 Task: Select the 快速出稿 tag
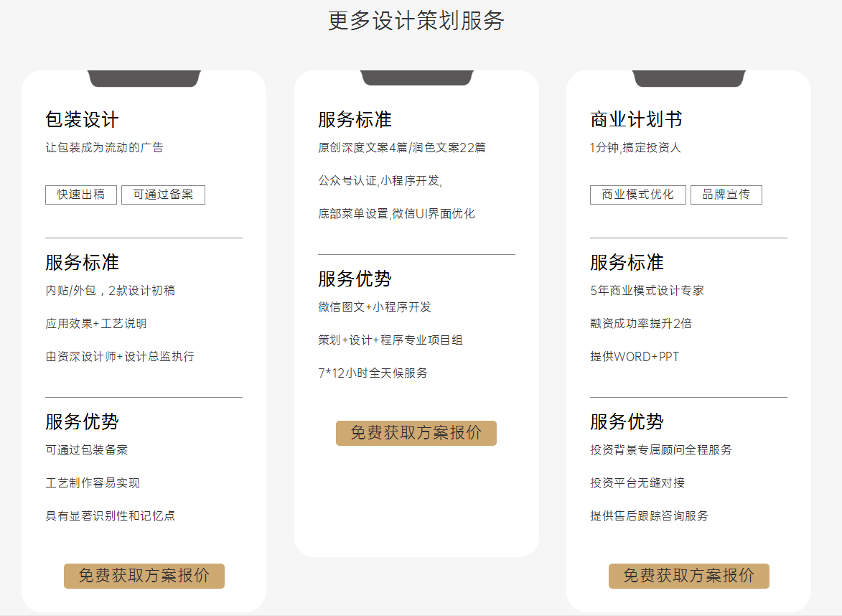[x=80, y=195]
